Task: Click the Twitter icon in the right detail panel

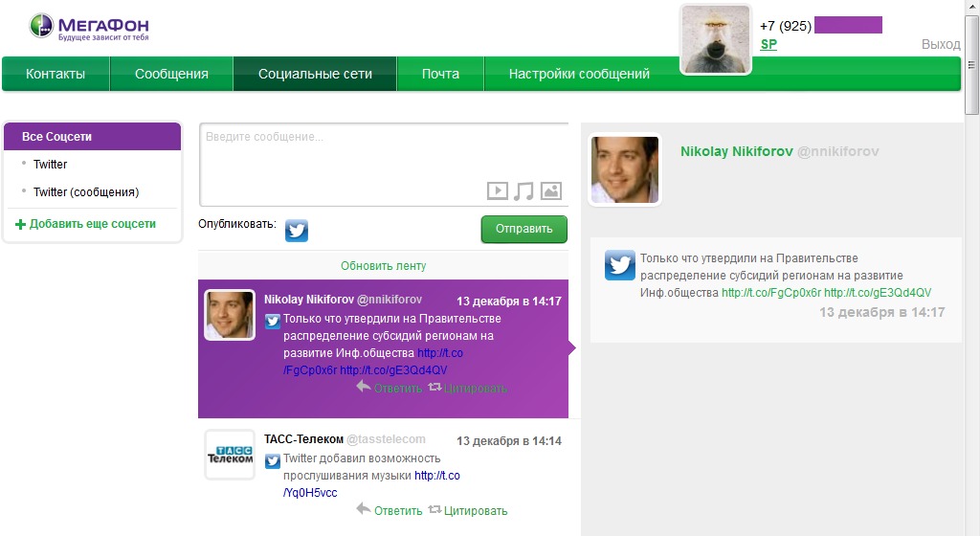Action: pyautogui.click(x=619, y=265)
